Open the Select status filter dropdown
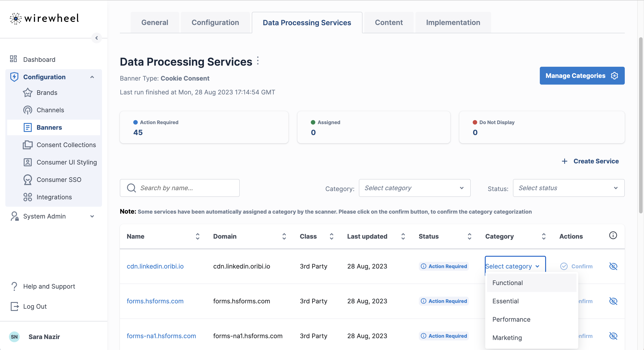Screen dimensions: 644x350 tap(568, 188)
